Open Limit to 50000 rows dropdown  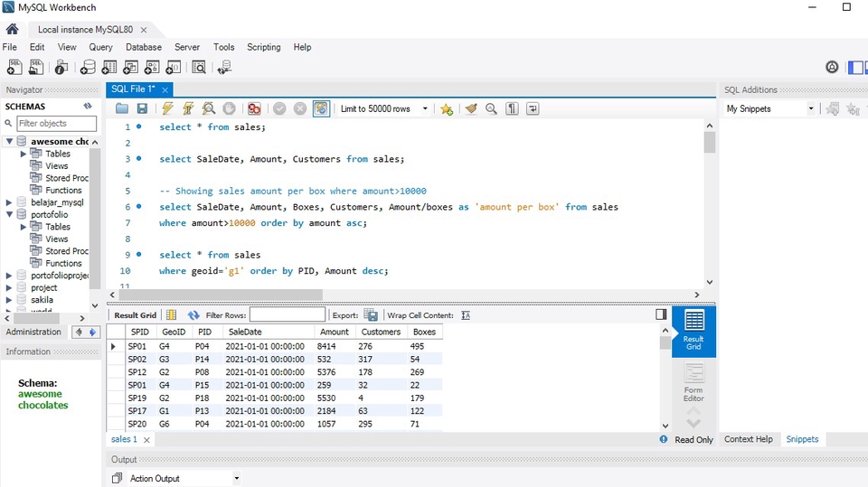[x=425, y=108]
